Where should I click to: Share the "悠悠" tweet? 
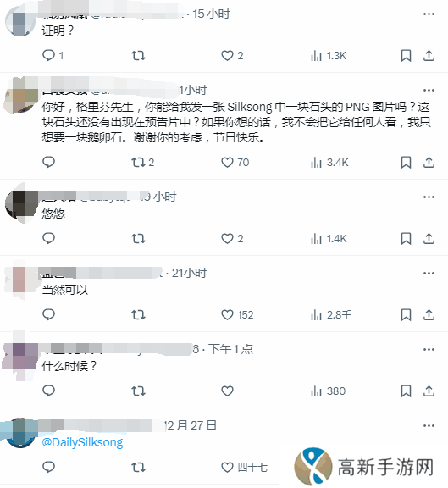pos(429,239)
